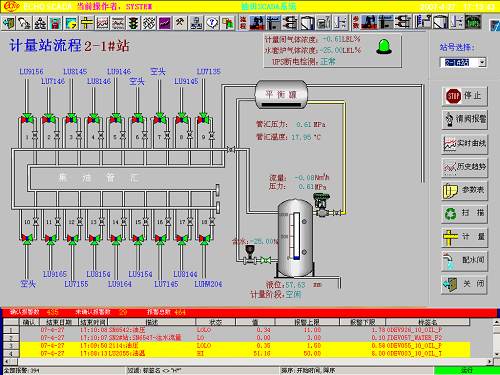Toggle the green alarm indicator lamp
500x375 pixels.
(384, 46)
